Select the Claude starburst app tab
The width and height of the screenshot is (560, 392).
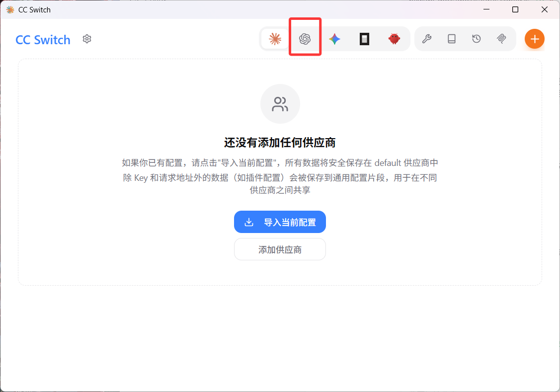[x=275, y=39]
